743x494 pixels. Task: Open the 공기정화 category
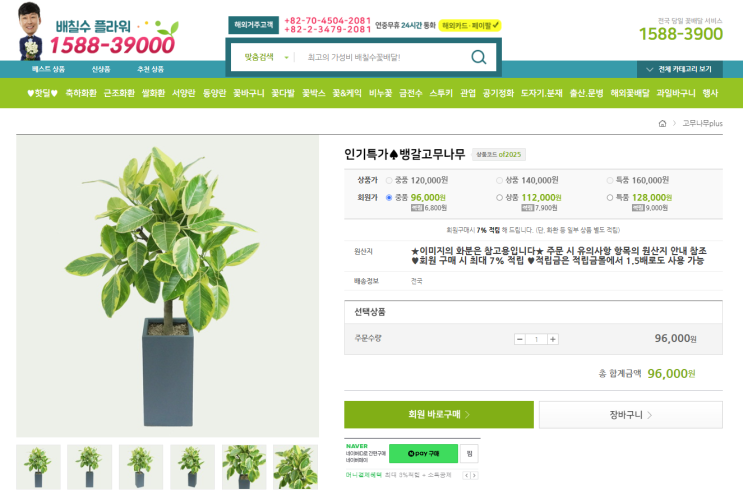(x=498, y=93)
